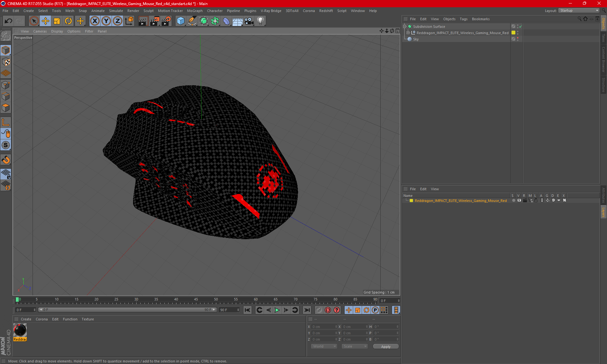Image resolution: width=607 pixels, height=364 pixels.
Task: Add a camera object
Action: (x=249, y=21)
